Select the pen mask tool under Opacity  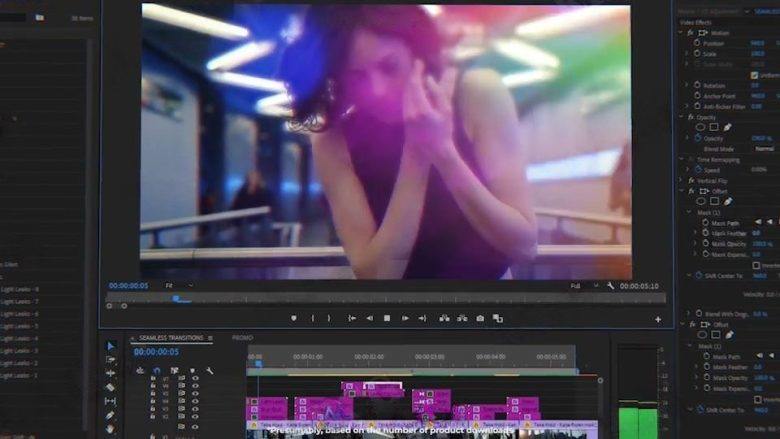tap(727, 127)
